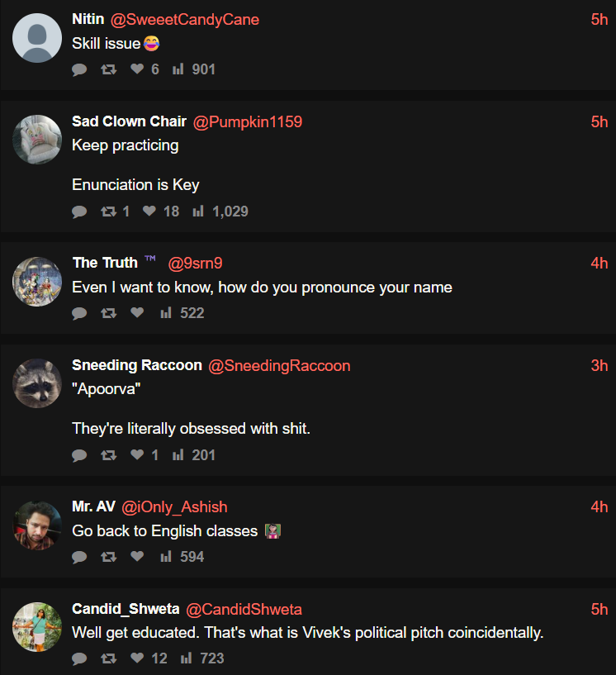Like Candid_Shweta's "get educated" post
Screen dimensions: 616x675
click(x=137, y=658)
